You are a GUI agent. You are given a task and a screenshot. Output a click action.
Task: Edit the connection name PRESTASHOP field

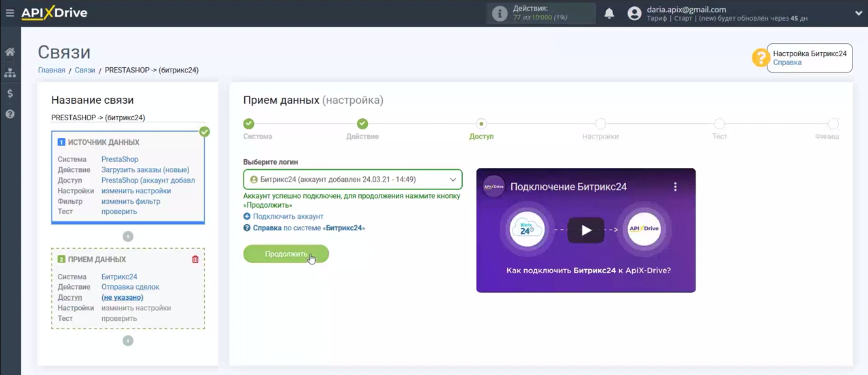point(128,117)
